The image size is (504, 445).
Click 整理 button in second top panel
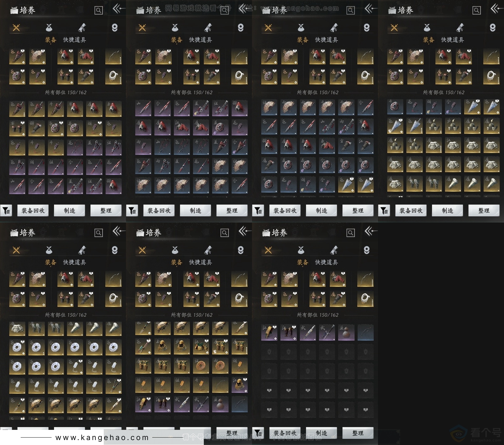[x=232, y=211]
